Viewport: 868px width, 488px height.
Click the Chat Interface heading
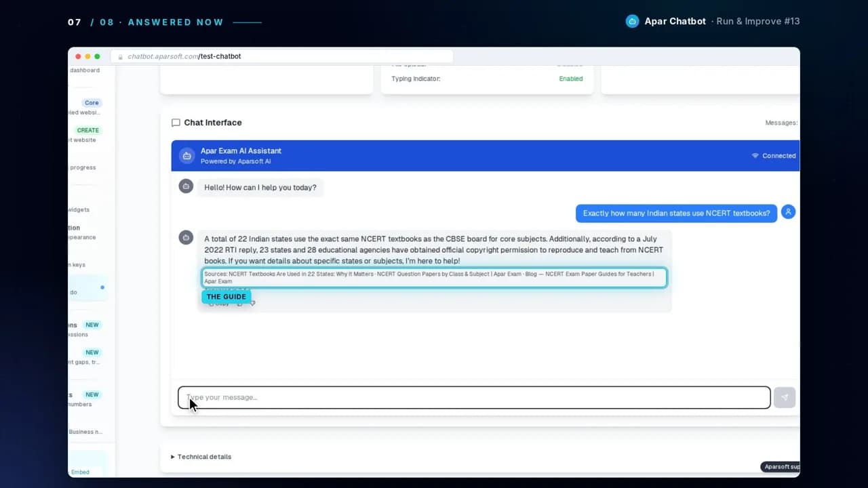213,123
